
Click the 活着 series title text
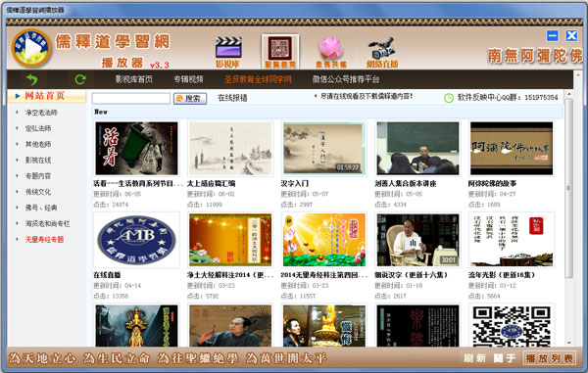[x=137, y=183]
